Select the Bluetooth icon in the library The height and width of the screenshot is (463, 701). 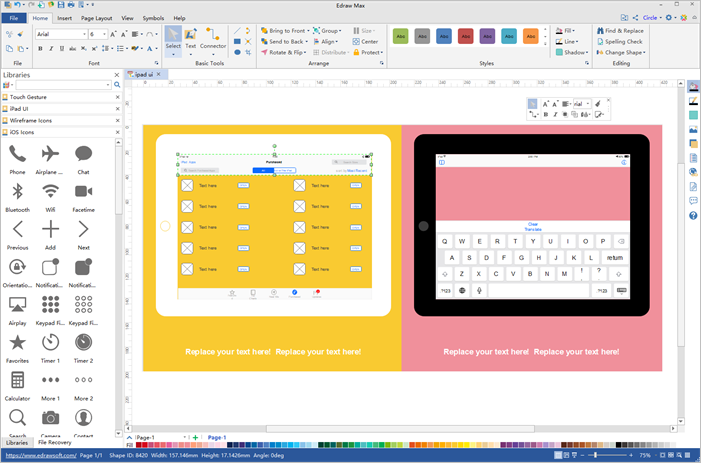[x=17, y=192]
